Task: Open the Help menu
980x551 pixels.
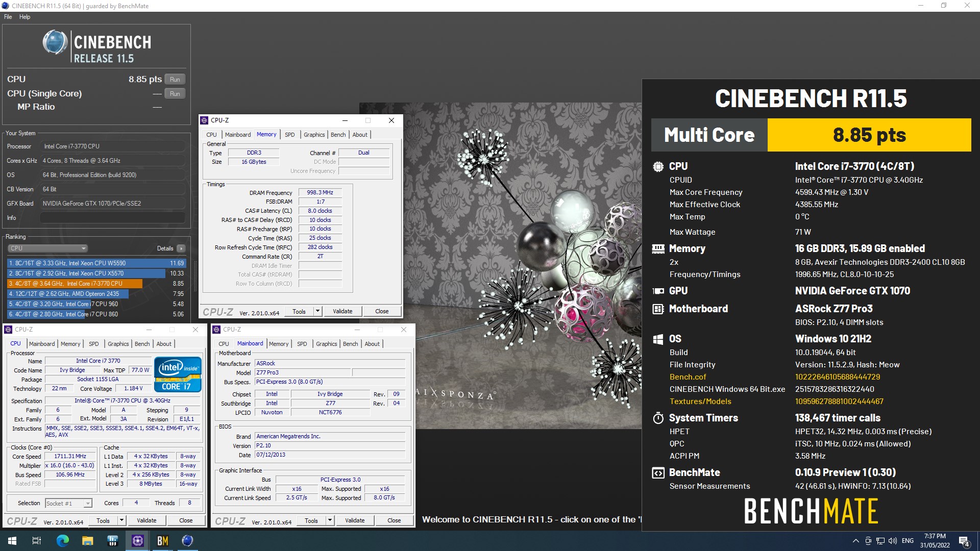Action: (x=24, y=17)
